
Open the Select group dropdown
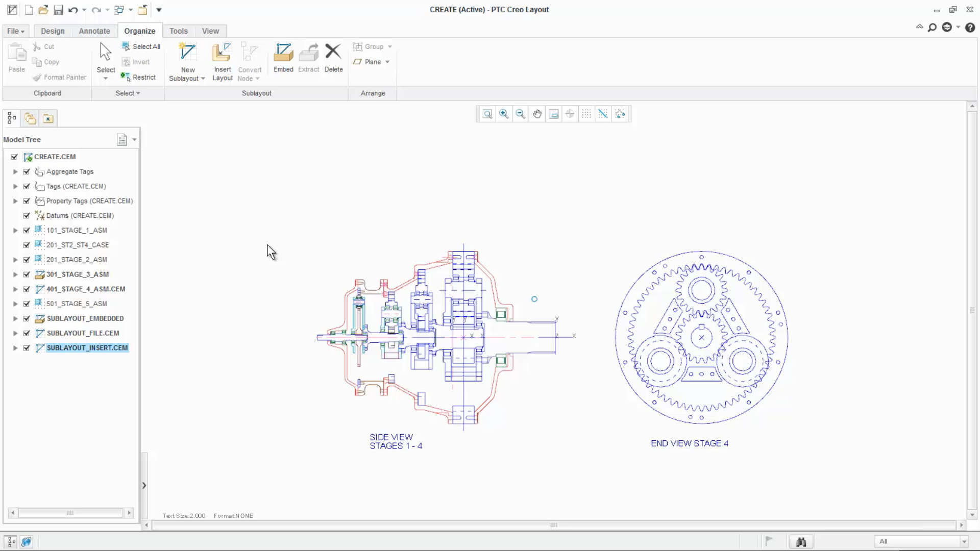click(x=128, y=93)
